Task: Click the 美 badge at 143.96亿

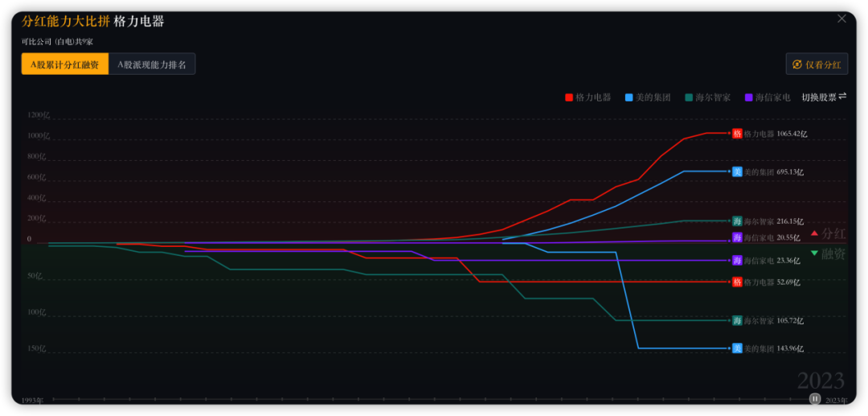Action: (x=737, y=348)
